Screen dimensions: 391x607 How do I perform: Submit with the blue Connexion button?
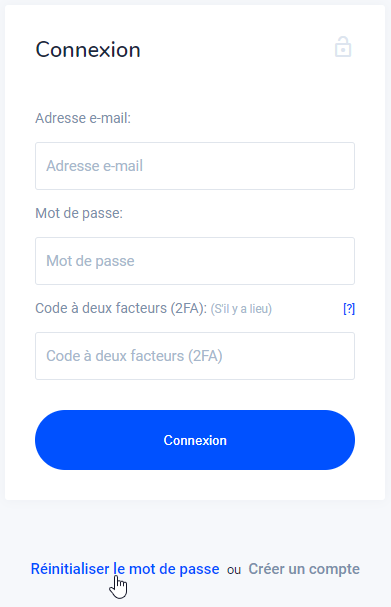coord(195,440)
